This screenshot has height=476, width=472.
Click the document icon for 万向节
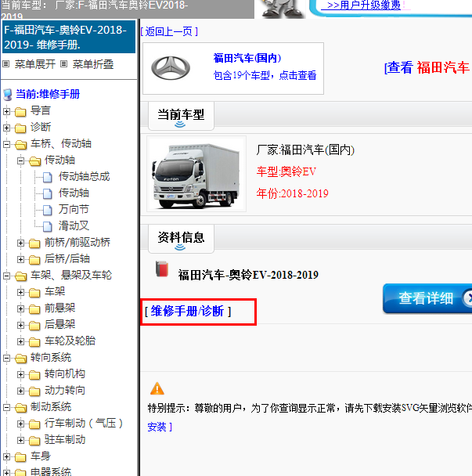point(47,210)
